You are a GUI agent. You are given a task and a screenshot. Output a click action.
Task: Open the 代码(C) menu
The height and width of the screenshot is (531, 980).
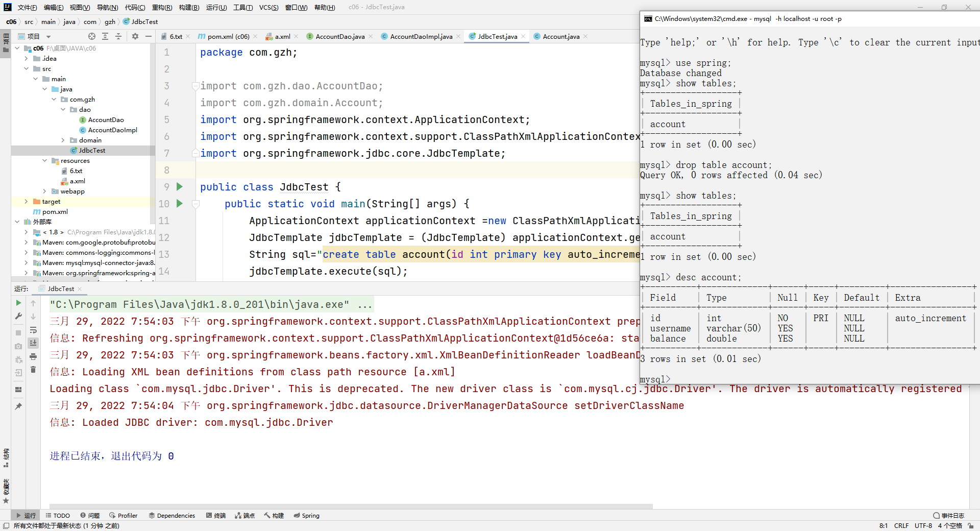click(x=135, y=7)
